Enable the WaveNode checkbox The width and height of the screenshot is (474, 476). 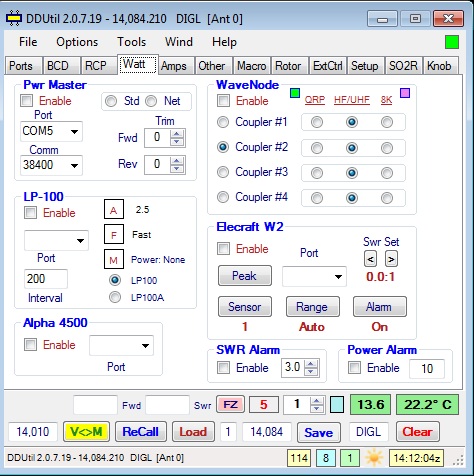click(x=223, y=101)
